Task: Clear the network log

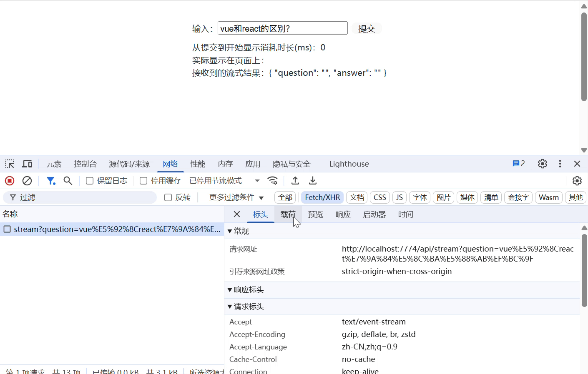Action: click(27, 180)
